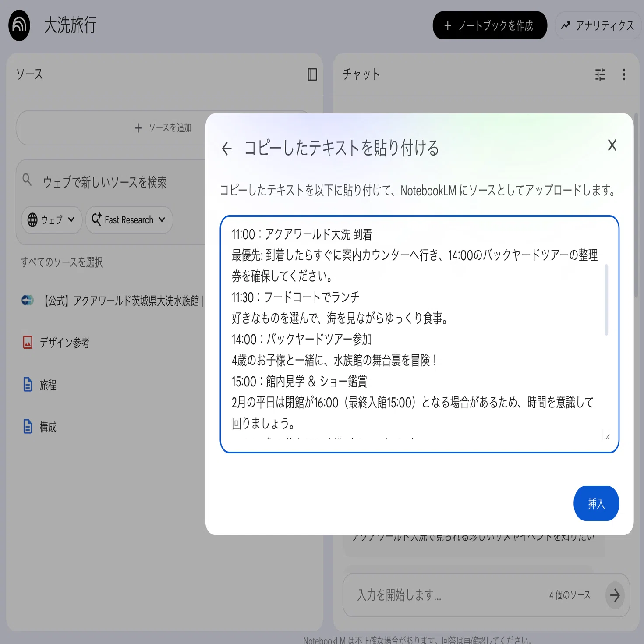Click the trend icon in アナリティクス
Viewport: 644px width, 644px height.
coord(566,25)
